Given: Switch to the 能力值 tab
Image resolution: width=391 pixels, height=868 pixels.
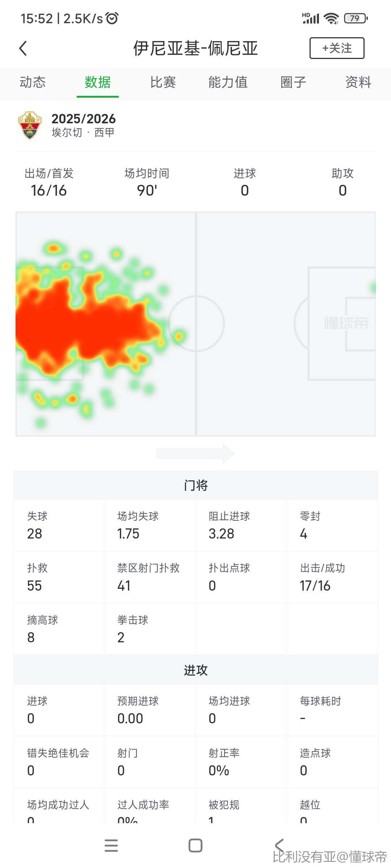Looking at the screenshot, I should coord(228,82).
